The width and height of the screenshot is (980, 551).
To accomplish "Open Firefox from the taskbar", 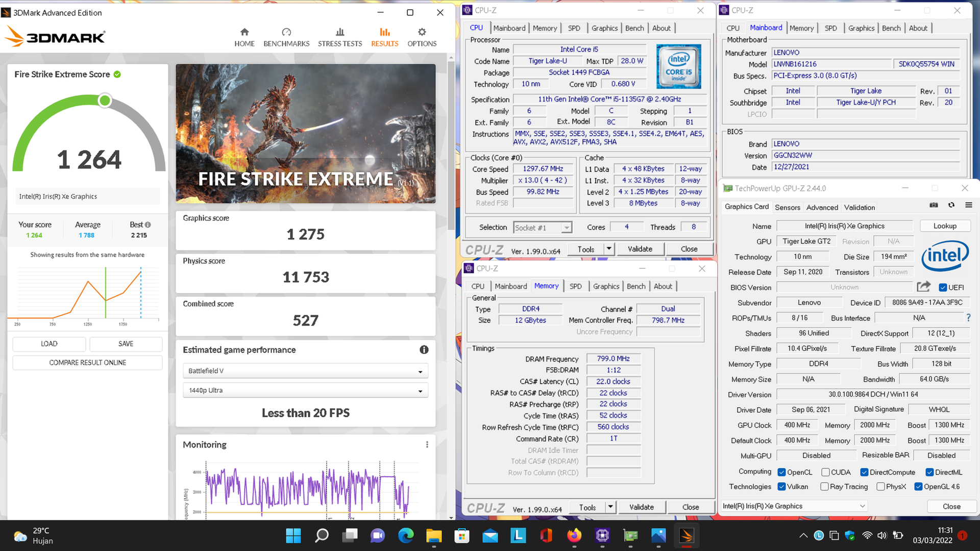I will 574,536.
